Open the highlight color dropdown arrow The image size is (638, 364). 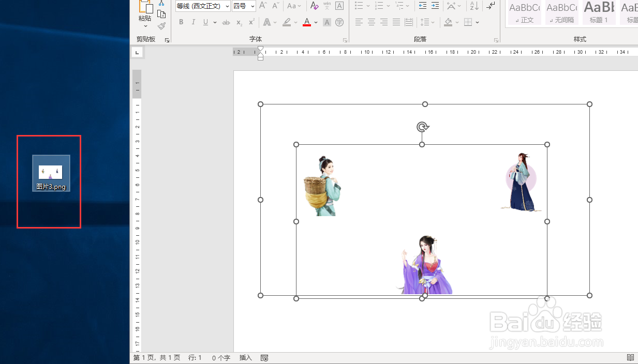coord(295,22)
